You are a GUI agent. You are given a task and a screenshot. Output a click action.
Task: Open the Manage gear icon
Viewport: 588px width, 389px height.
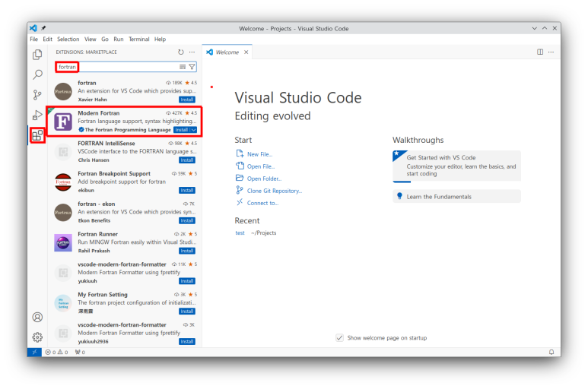coord(37,337)
